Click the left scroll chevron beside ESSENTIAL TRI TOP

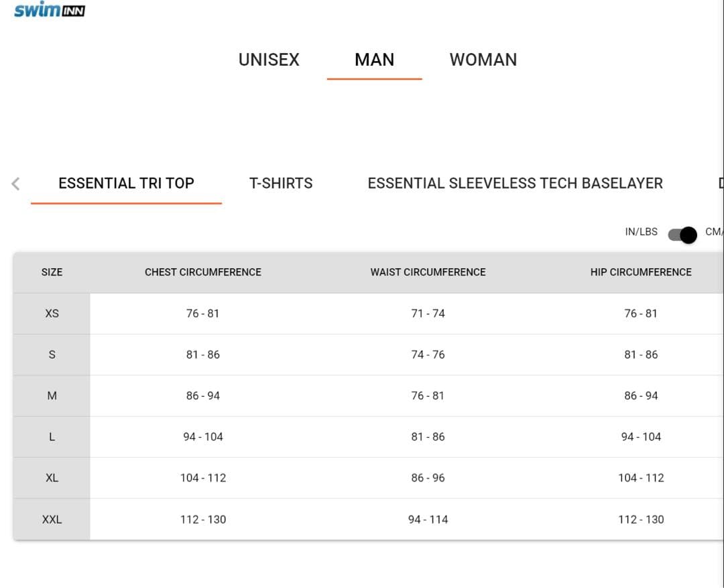pos(14,183)
